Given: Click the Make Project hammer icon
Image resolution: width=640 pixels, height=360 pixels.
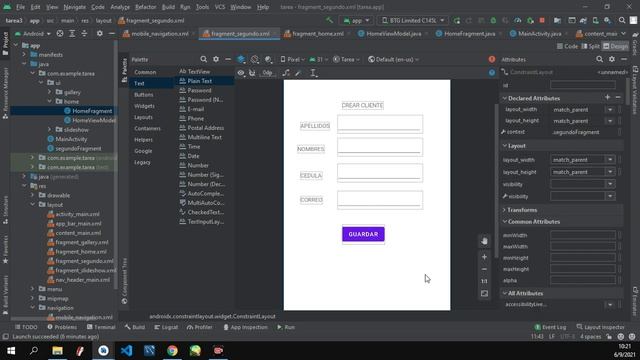Looking at the screenshot, I should [x=329, y=20].
